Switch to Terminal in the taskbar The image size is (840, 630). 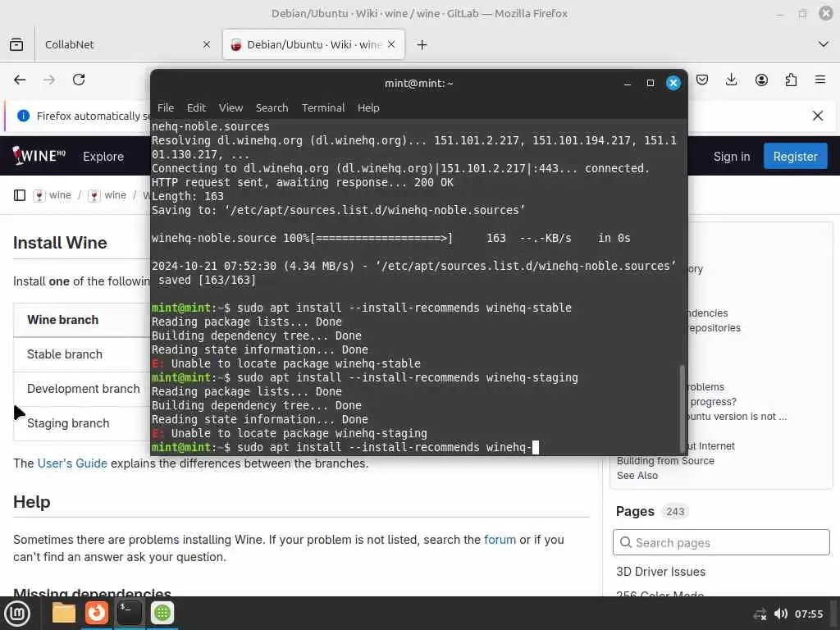coord(129,613)
